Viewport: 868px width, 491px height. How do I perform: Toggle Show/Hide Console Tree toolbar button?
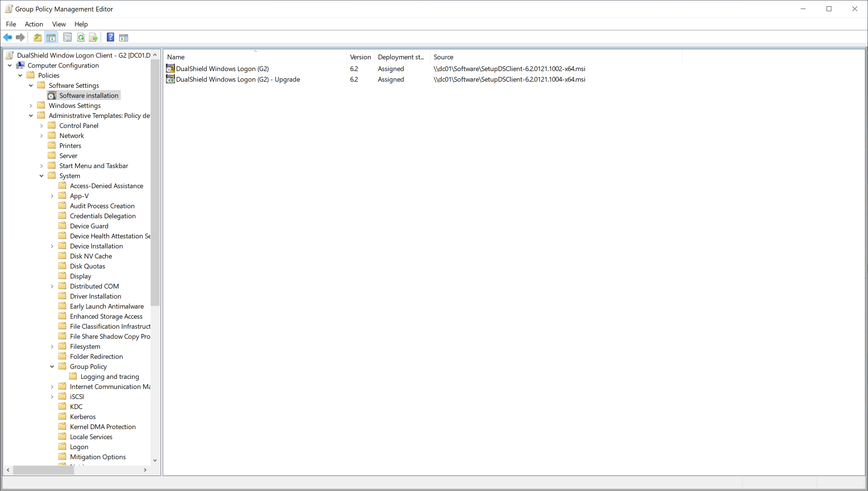click(51, 37)
